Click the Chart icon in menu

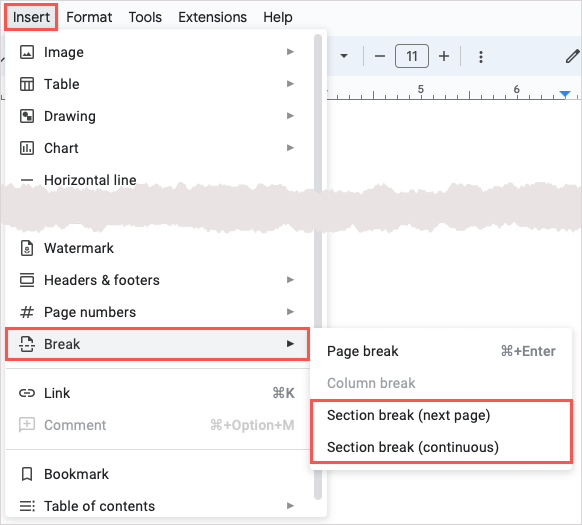[27, 148]
